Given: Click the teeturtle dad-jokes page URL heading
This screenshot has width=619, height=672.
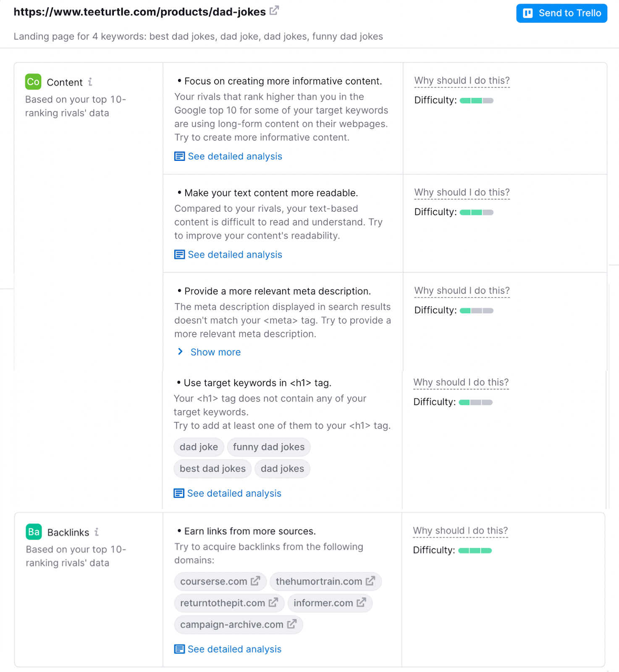Looking at the screenshot, I should pyautogui.click(x=140, y=12).
